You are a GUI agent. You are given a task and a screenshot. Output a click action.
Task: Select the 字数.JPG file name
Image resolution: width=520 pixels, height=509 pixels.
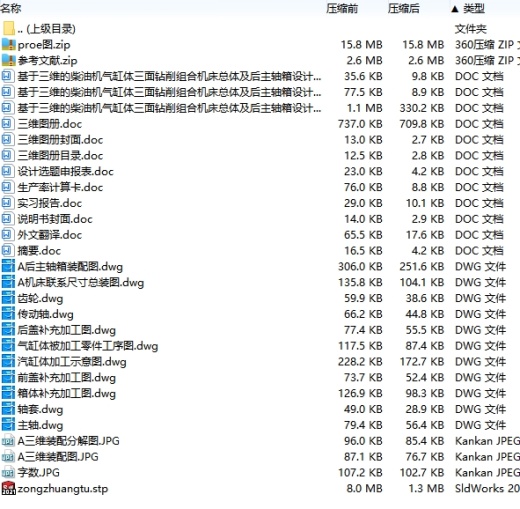[x=39, y=473]
